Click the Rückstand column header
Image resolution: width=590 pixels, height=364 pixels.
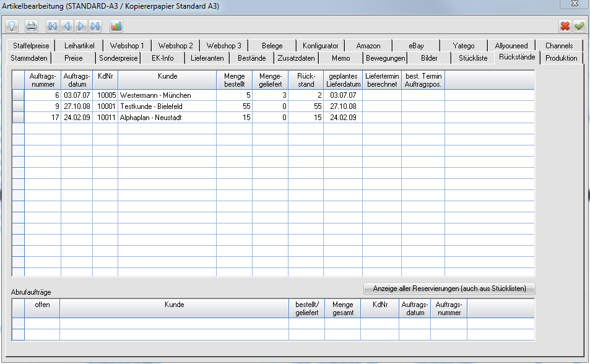point(306,80)
